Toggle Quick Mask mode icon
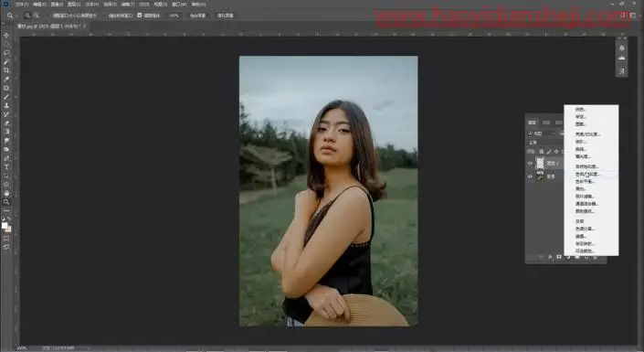 6,238
